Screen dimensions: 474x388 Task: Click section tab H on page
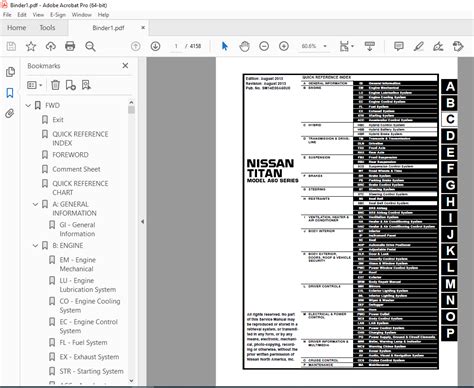tap(450, 201)
